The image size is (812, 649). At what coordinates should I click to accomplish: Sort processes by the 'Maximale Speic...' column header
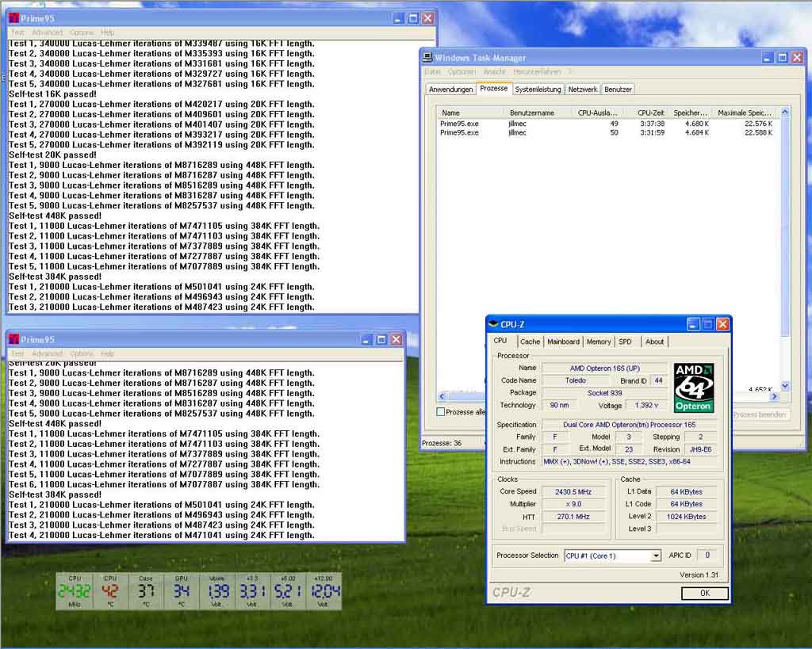pos(745,113)
